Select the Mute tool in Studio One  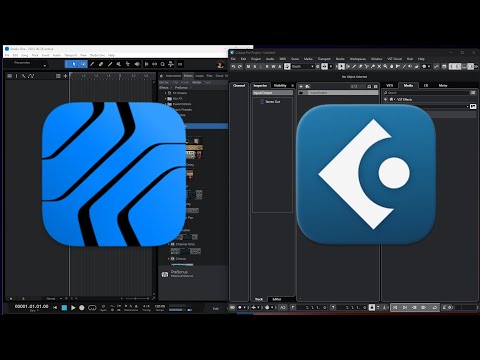[x=119, y=64]
